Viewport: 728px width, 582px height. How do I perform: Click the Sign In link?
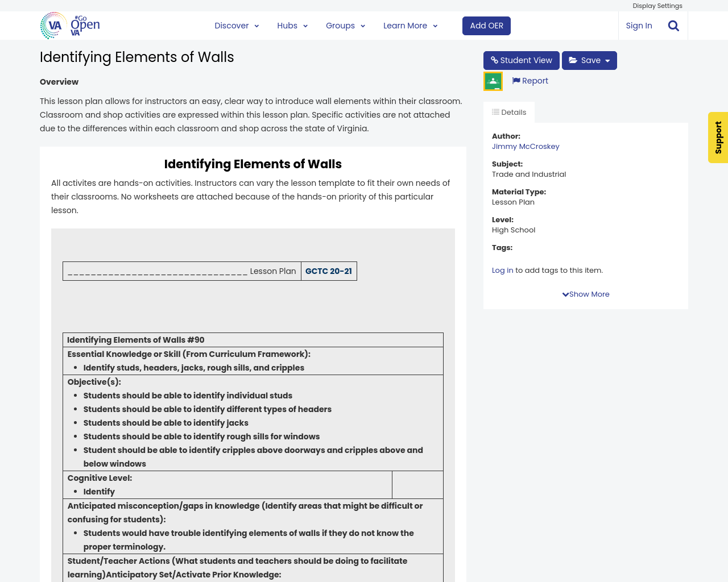point(639,26)
